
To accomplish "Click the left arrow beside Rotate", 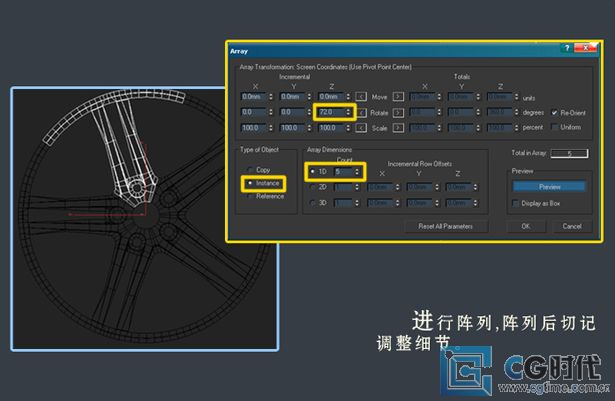I will [361, 113].
